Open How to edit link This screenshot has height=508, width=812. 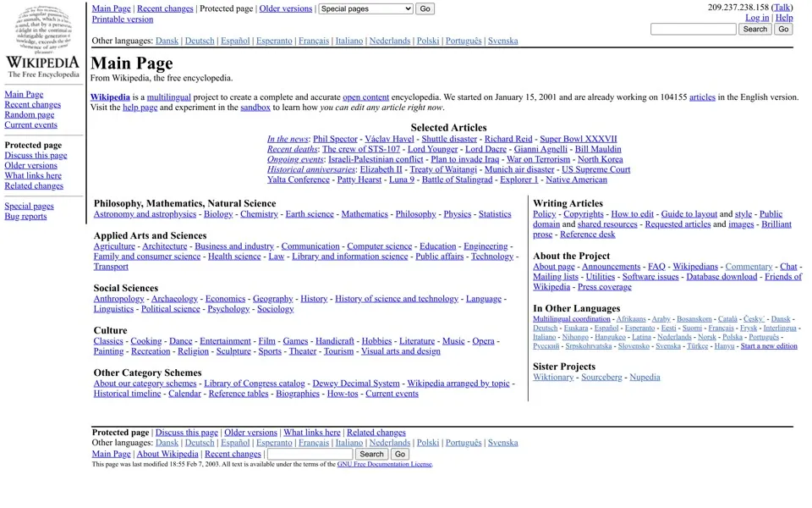click(633, 214)
